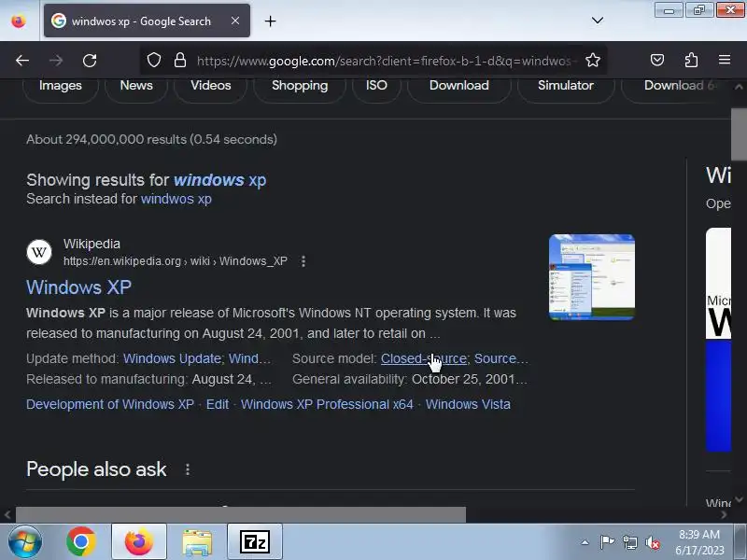Close the 'windwos xp - Google Search' tab
This screenshot has height=560, width=747.
pos(235,21)
